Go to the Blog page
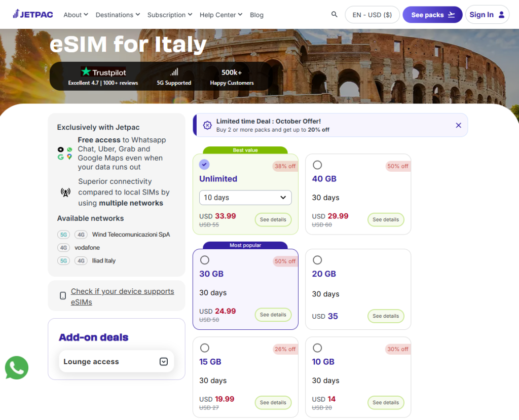 click(x=256, y=15)
